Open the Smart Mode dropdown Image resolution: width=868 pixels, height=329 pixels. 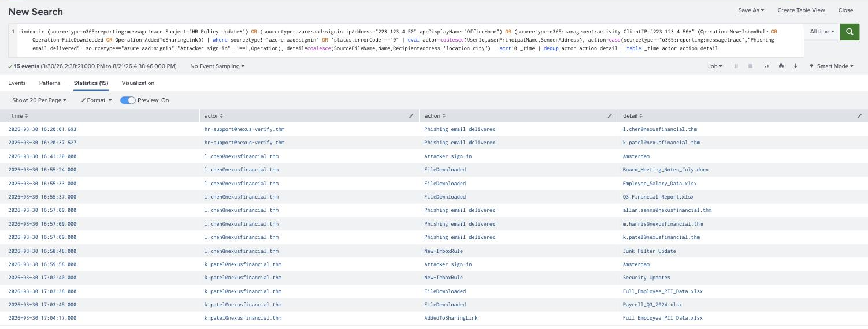point(831,66)
